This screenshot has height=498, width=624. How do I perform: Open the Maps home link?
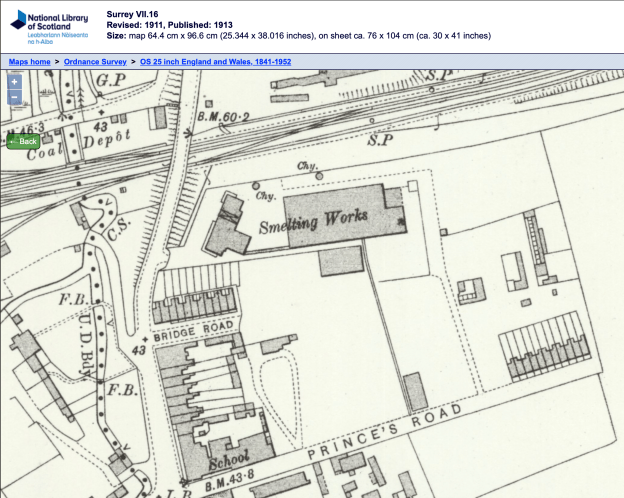tap(30, 61)
